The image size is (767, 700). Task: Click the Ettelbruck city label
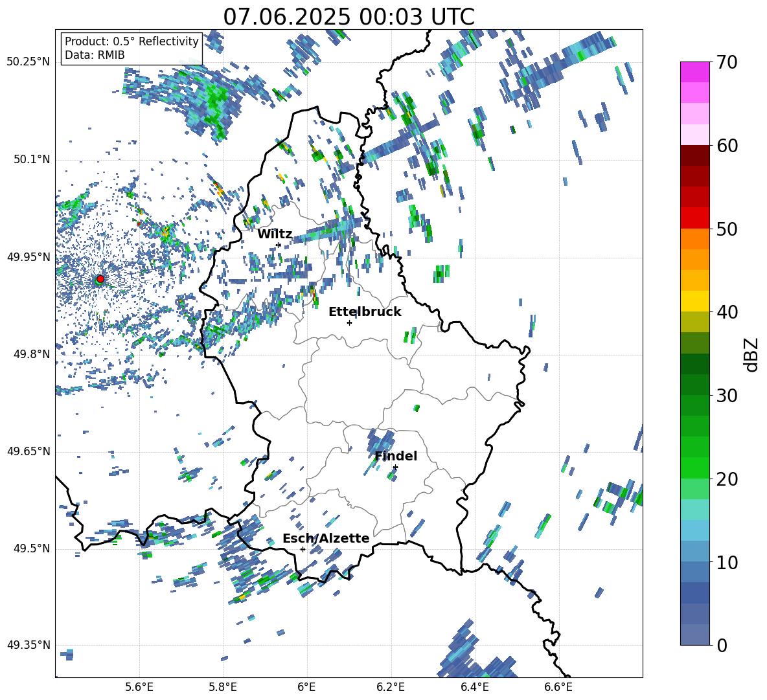pyautogui.click(x=365, y=312)
